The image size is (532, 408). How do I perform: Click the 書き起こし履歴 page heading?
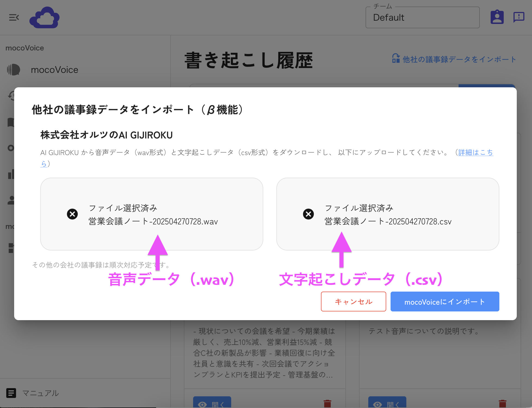(249, 60)
